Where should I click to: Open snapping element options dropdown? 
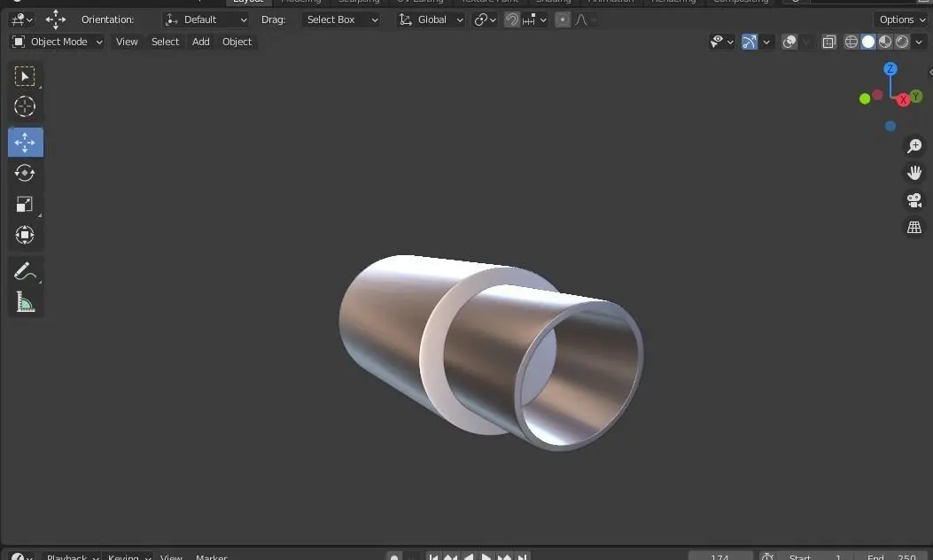pyautogui.click(x=534, y=19)
